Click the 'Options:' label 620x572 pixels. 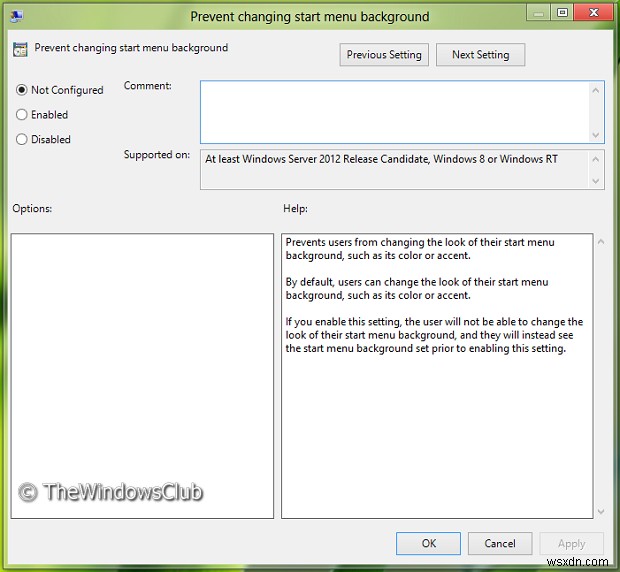(32, 208)
